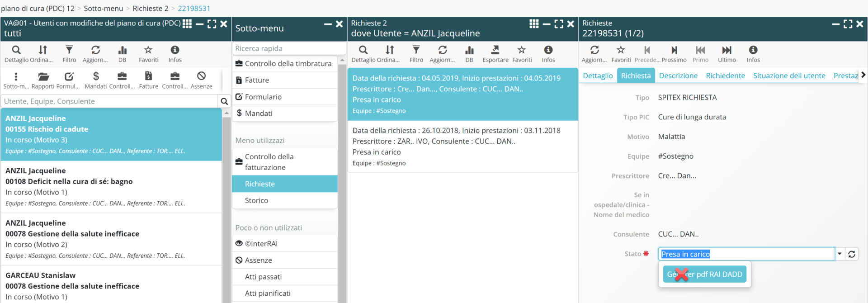Image resolution: width=868 pixels, height=303 pixels.
Task: Click the search magnifier next to Utente field
Action: (x=224, y=101)
